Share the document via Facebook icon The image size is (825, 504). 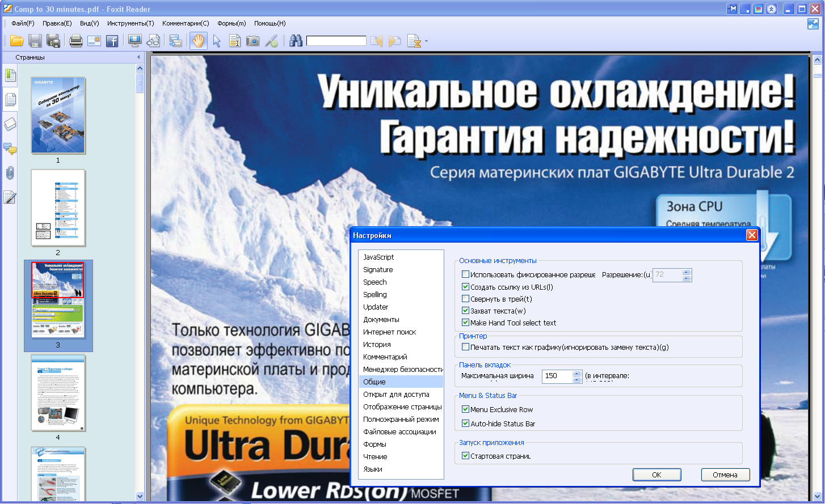[112, 41]
